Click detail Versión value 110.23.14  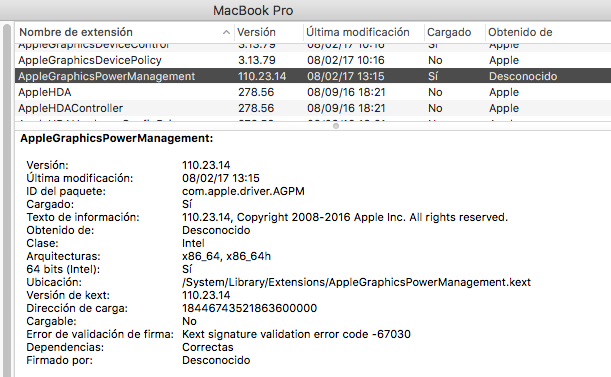pyautogui.click(x=206, y=165)
